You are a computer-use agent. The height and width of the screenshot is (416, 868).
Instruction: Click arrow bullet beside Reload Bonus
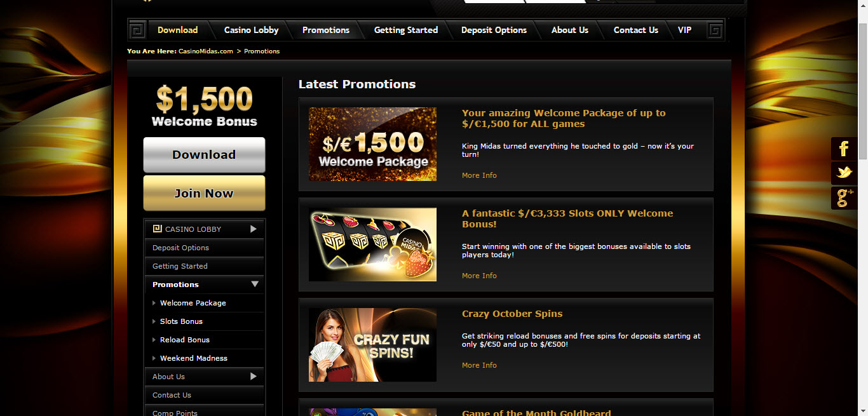pyautogui.click(x=154, y=340)
